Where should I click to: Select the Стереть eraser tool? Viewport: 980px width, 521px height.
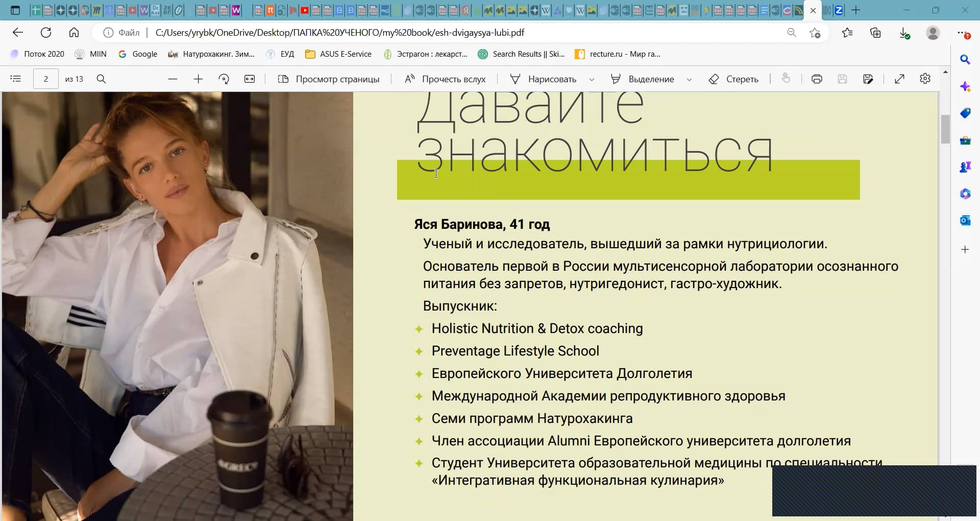coord(733,79)
